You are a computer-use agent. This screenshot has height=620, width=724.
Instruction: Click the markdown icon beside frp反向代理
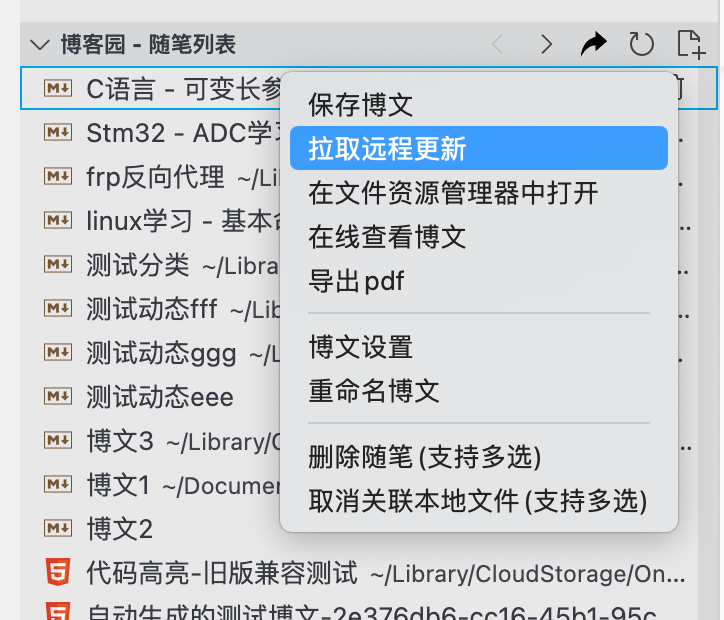coord(58,176)
